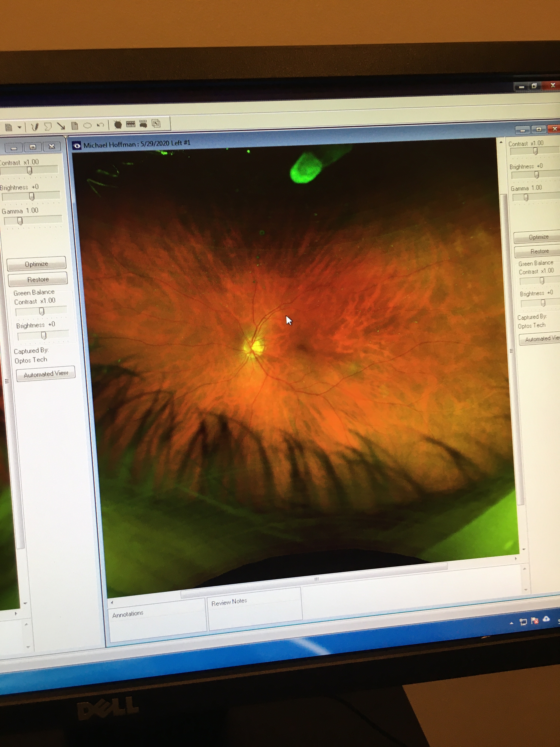The width and height of the screenshot is (560, 747).
Task: Click the document icon in toolbar
Action: click(9, 127)
